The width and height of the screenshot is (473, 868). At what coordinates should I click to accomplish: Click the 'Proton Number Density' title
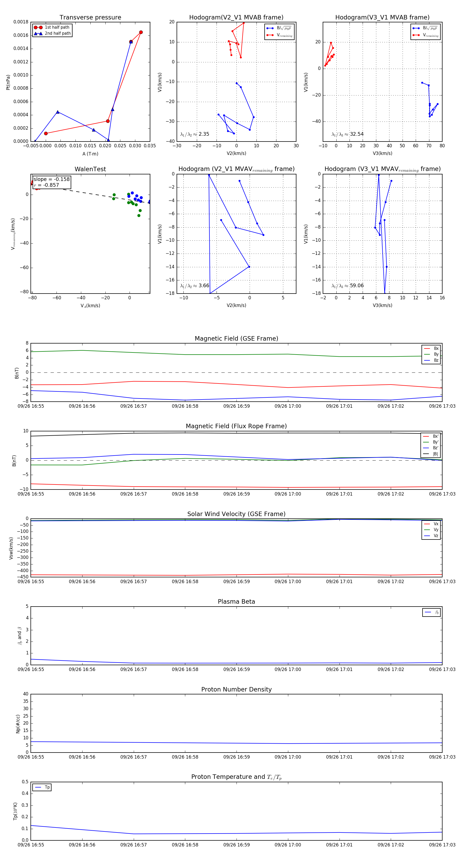click(x=236, y=689)
